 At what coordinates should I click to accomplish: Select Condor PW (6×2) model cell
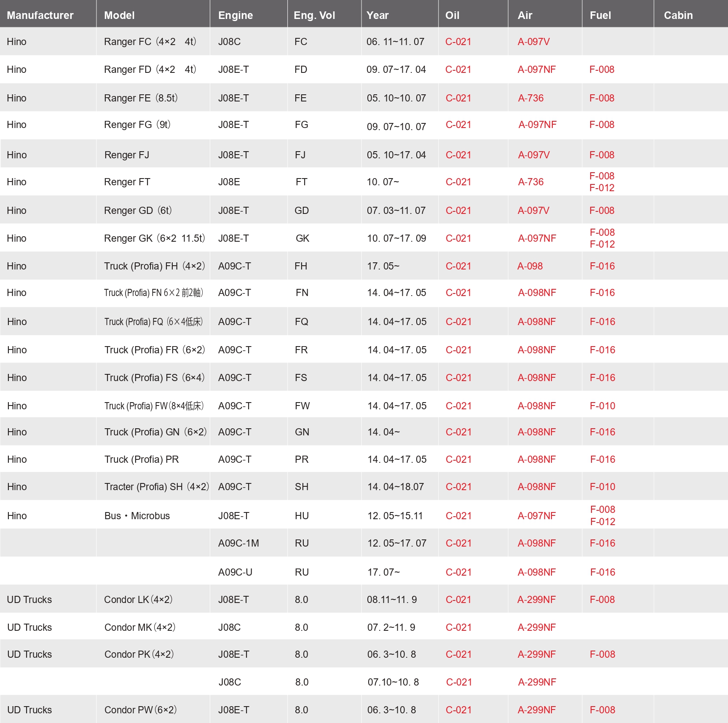(141, 710)
